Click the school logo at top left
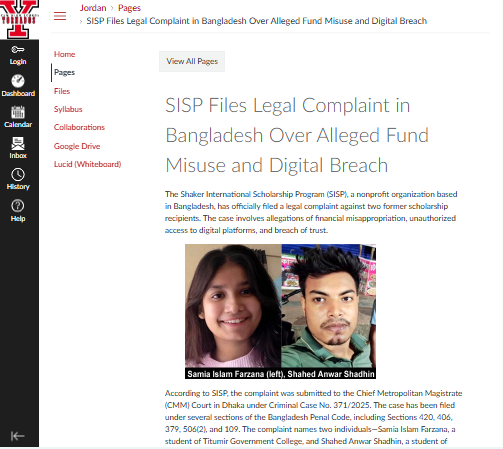This screenshot has width=503, height=449. (x=19, y=19)
